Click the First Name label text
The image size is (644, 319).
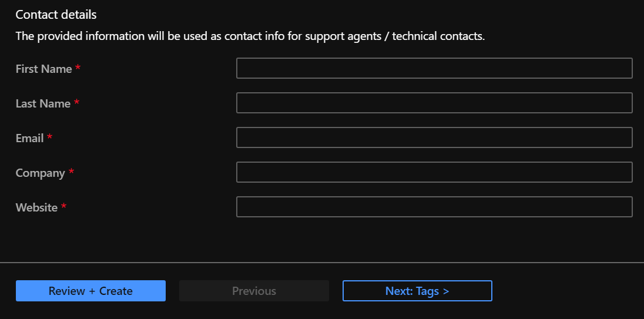pos(44,69)
